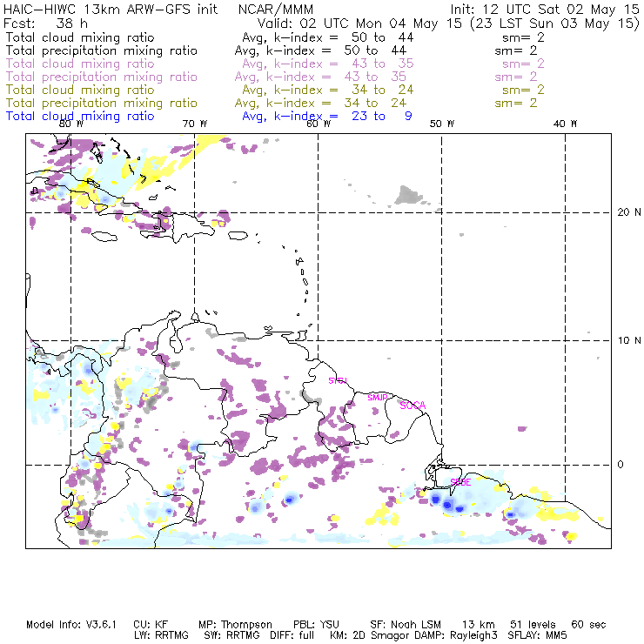Click the 'MP: Thompson' footer entry
This screenshot has width=644, height=644.
coord(235,625)
